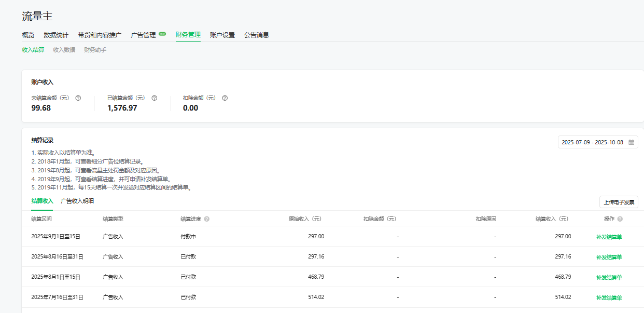Open the date range picker 2025-07-09 - 2025-10-08
This screenshot has height=313, width=644.
(592, 142)
